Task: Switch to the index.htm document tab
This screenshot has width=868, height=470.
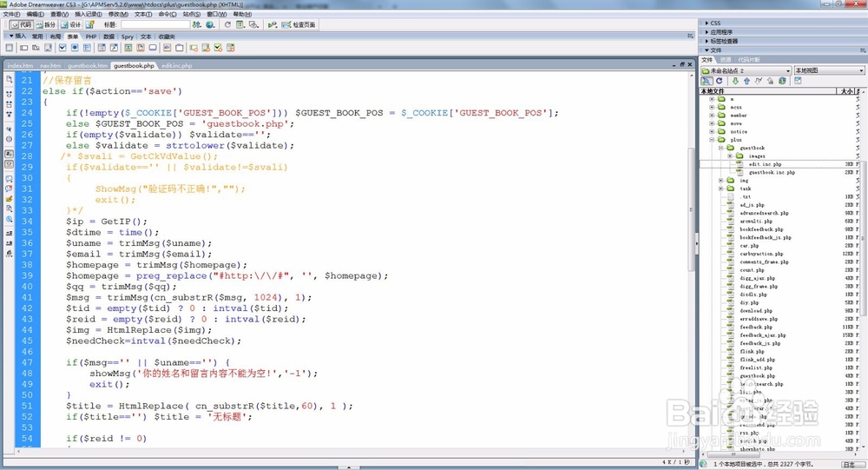Action: click(20, 65)
